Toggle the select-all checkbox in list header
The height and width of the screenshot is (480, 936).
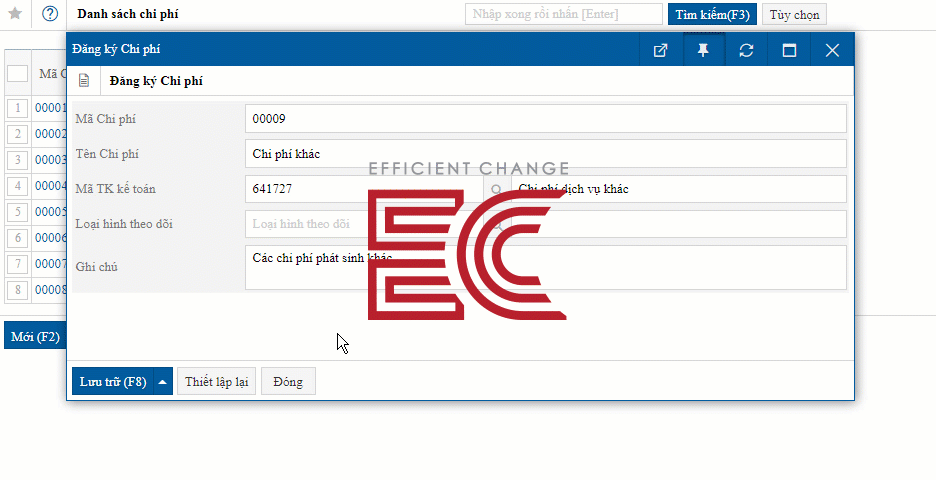18,73
